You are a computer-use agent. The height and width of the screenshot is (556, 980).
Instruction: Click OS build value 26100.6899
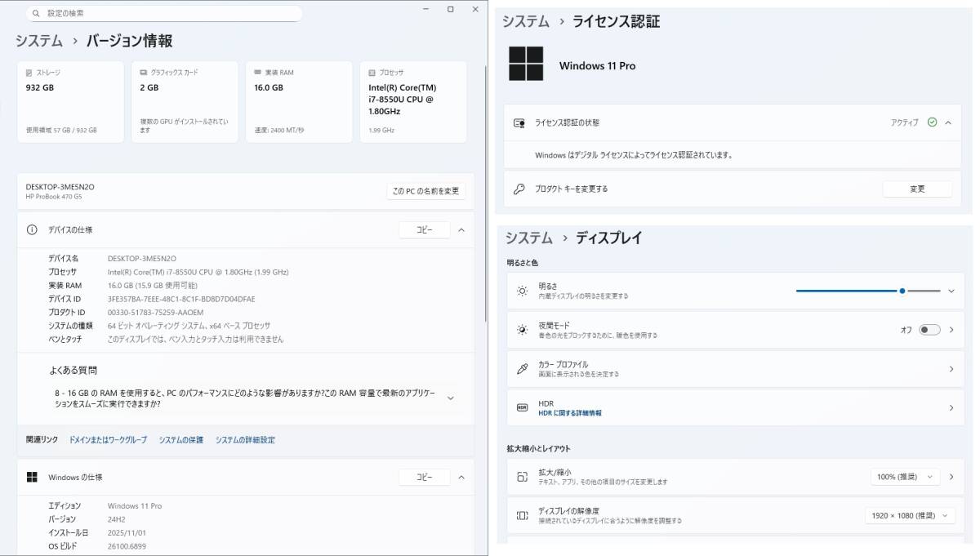click(x=127, y=546)
